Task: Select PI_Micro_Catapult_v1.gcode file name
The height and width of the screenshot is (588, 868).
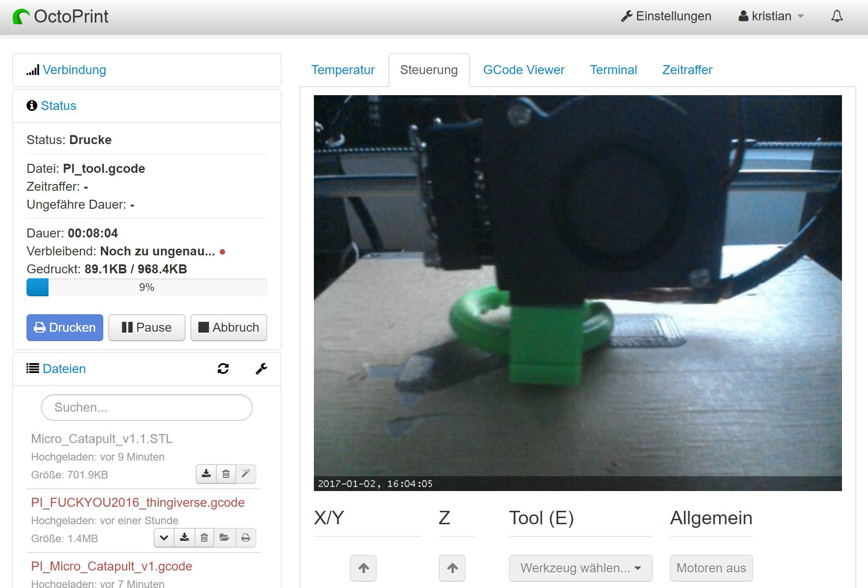Action: [x=111, y=566]
